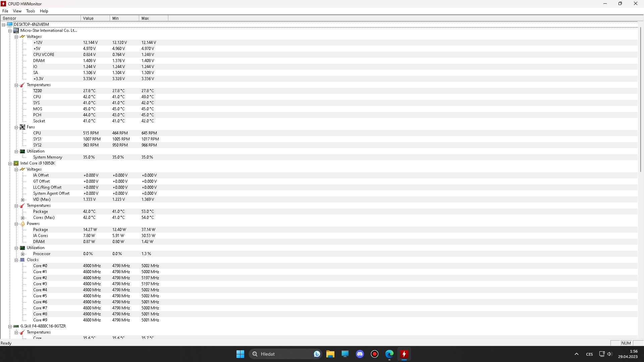Collapse the motherboard Voltages group
This screenshot has height=362, width=644.
click(x=16, y=37)
